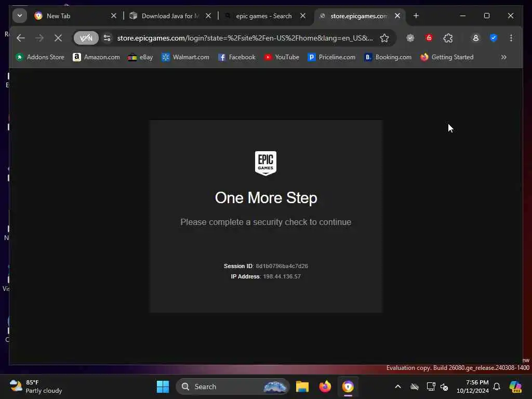
Task: Open the eBay bookmark
Action: click(140, 57)
